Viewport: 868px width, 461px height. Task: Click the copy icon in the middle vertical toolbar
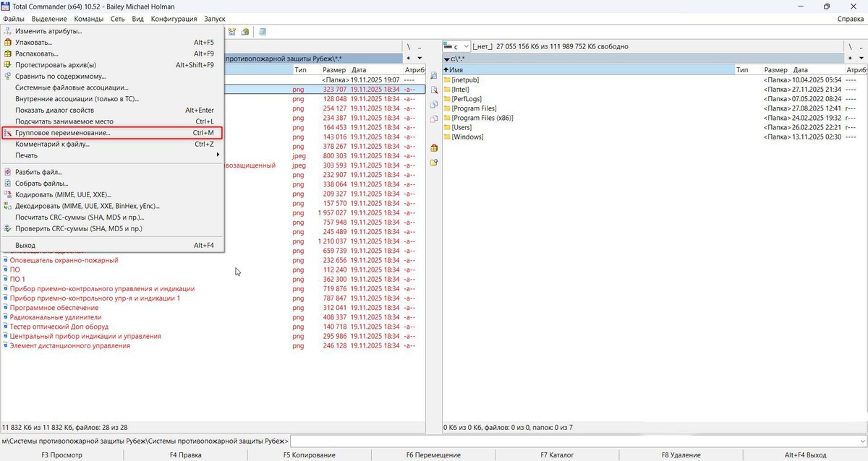click(x=434, y=105)
